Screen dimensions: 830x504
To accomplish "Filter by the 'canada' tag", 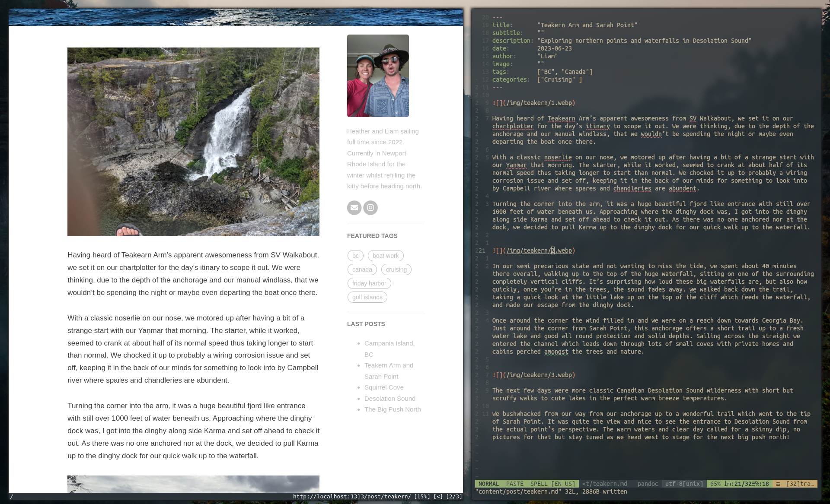I will point(362,269).
